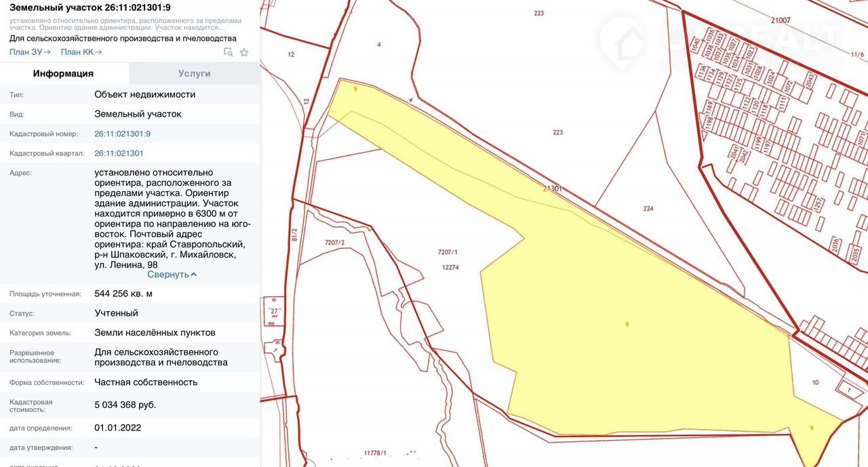
Task: Switch to the Информация tab
Action: (x=64, y=73)
